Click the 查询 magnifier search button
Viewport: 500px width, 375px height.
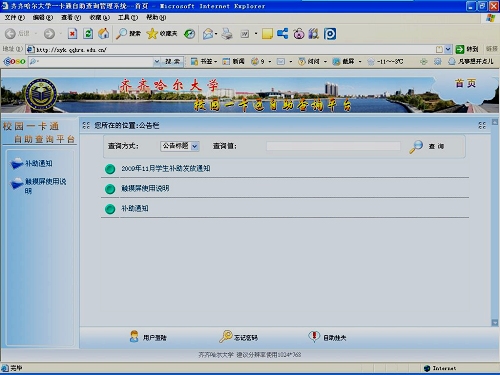click(x=427, y=146)
